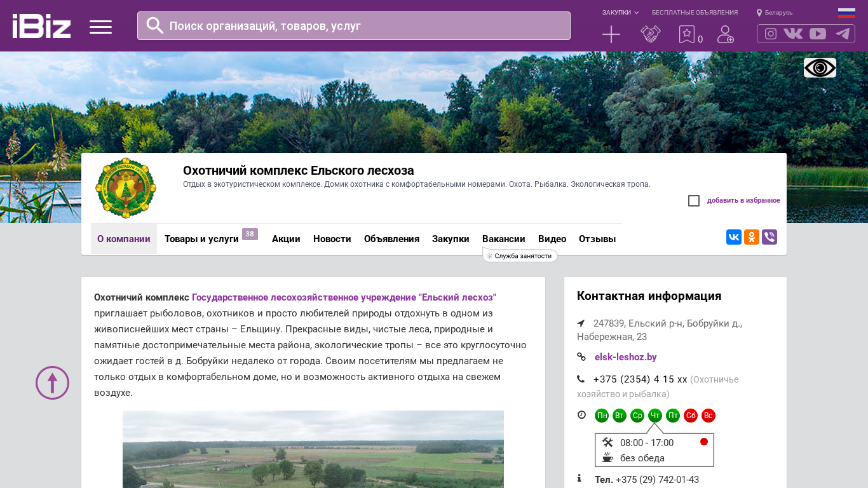The image size is (868, 488).
Task: Open the Видео tab
Action: [552, 239]
